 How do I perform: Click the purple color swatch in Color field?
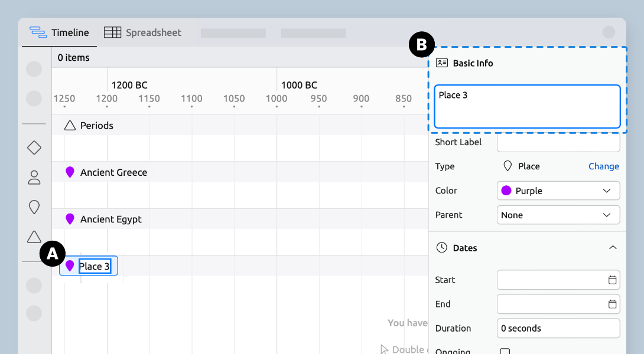[506, 191]
